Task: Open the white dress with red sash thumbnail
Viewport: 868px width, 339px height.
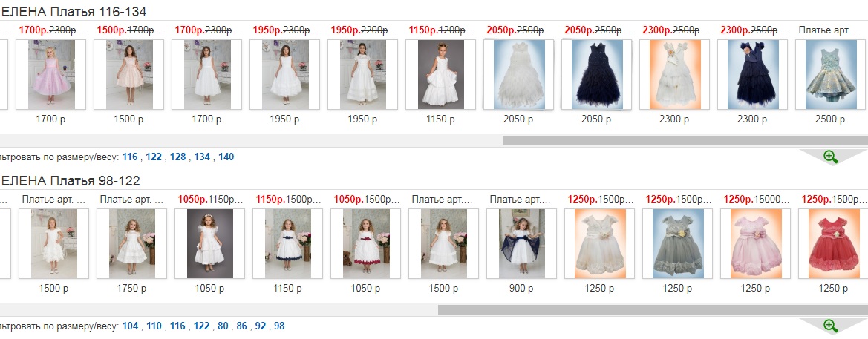Action: pyautogui.click(x=366, y=244)
